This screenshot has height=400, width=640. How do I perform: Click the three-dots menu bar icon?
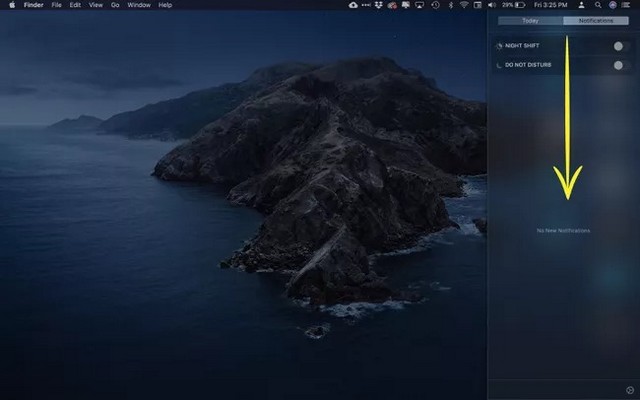[x=366, y=5]
